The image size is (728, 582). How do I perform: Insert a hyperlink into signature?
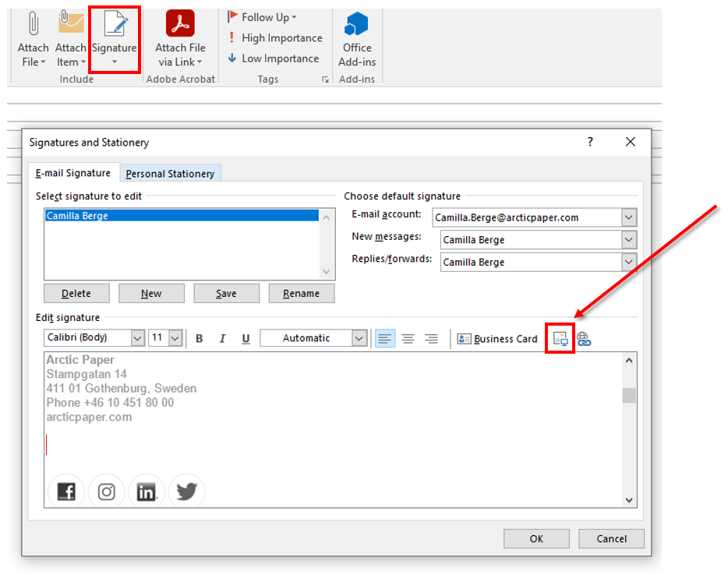tap(584, 339)
